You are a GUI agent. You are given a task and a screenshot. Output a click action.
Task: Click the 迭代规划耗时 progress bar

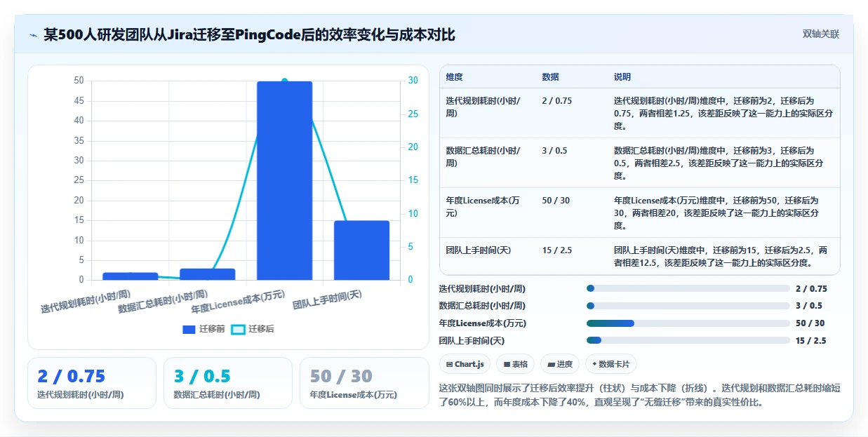pyautogui.click(x=688, y=288)
